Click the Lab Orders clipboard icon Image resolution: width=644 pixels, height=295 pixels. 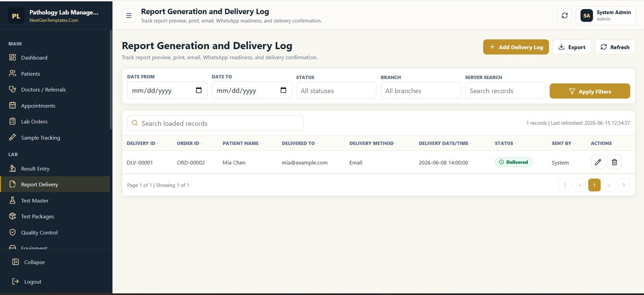[x=12, y=121]
